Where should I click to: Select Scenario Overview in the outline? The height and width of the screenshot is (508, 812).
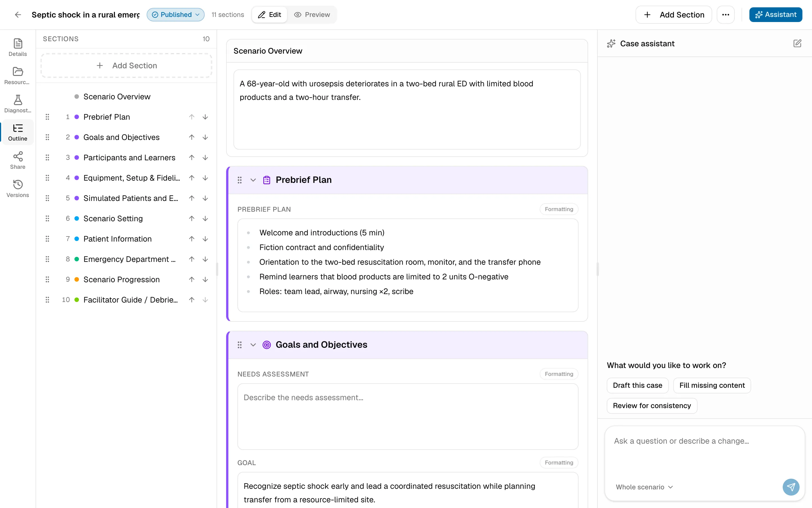coord(117,97)
